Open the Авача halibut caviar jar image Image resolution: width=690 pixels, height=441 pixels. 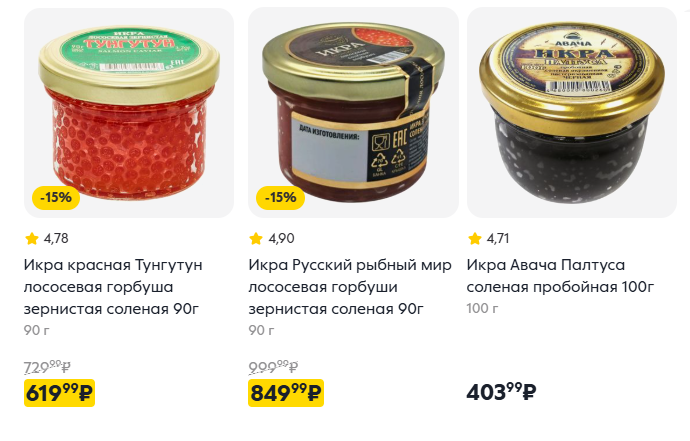click(572, 113)
